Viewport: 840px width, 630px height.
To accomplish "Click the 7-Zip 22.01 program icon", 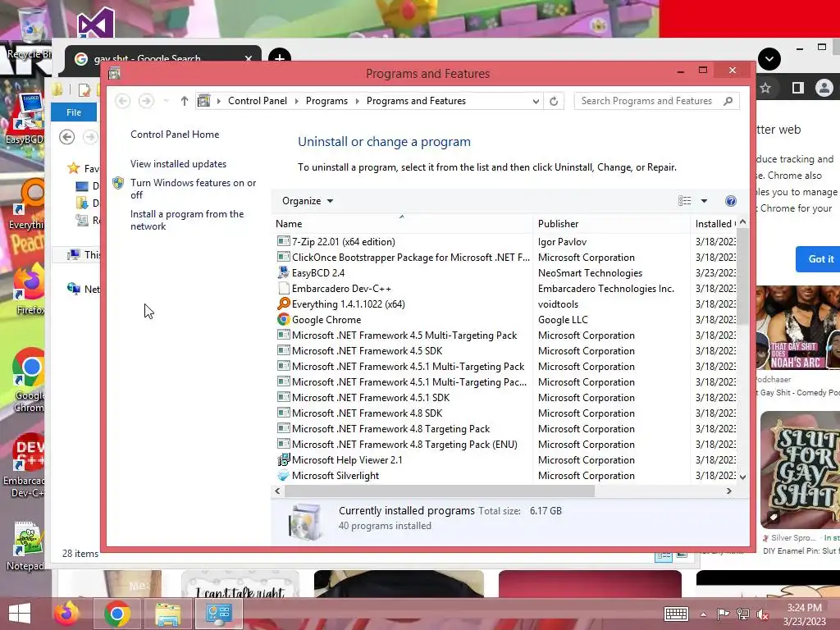I will click(x=283, y=242).
